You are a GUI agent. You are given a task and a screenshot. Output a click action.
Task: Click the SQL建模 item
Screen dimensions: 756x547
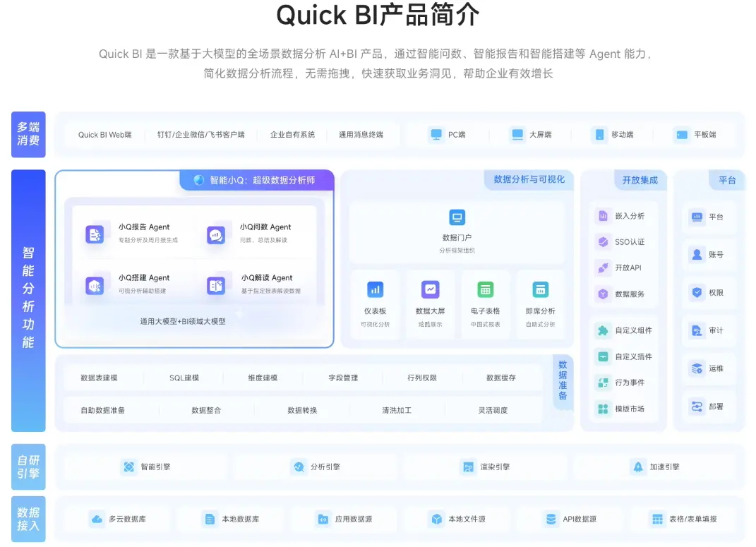tap(184, 378)
